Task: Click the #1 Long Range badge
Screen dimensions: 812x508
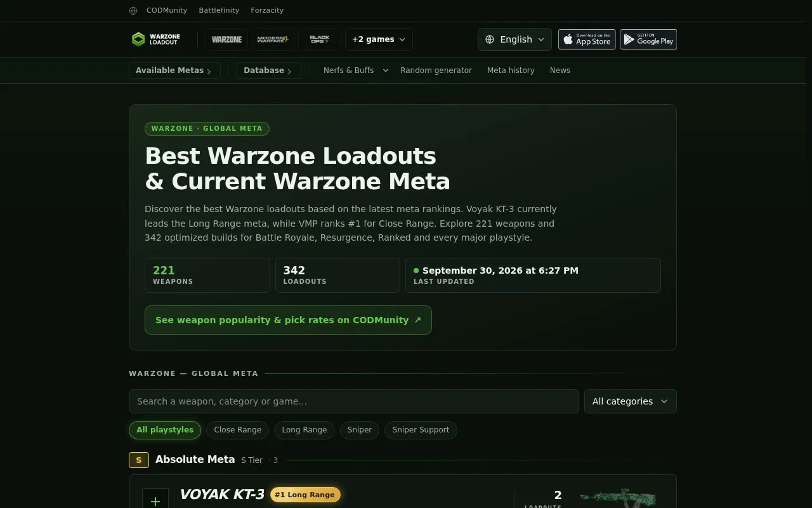Action: point(305,495)
